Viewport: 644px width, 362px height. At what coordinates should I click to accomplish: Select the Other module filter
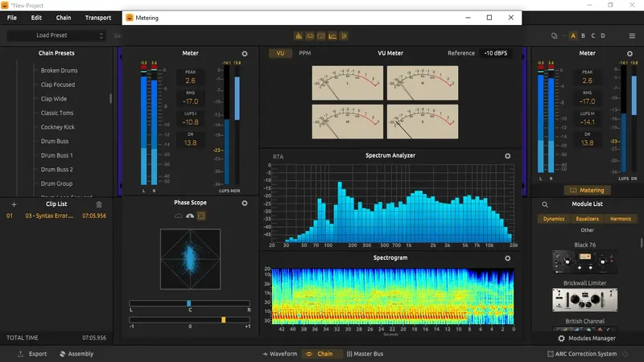point(588,230)
